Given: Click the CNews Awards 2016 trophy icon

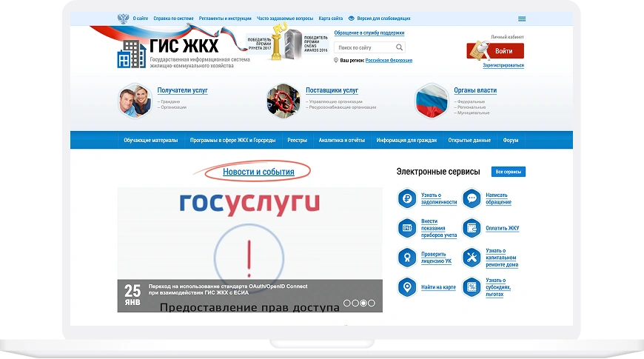Looking at the screenshot, I should click(294, 44).
